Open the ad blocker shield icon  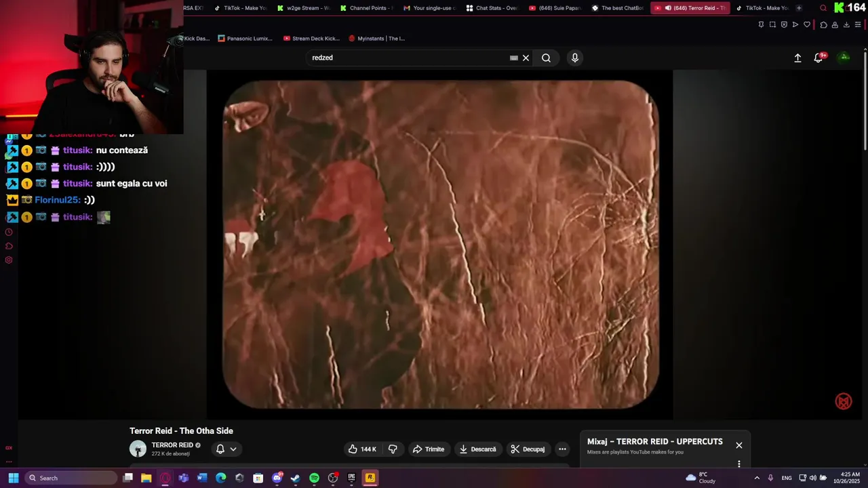784,25
